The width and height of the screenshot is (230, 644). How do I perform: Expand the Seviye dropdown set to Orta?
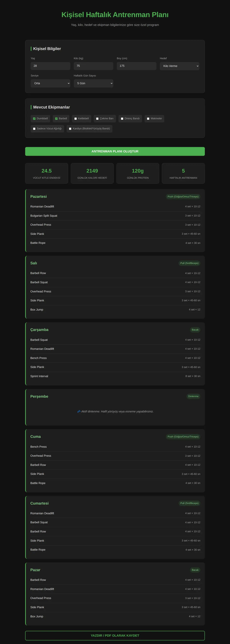[x=50, y=83]
